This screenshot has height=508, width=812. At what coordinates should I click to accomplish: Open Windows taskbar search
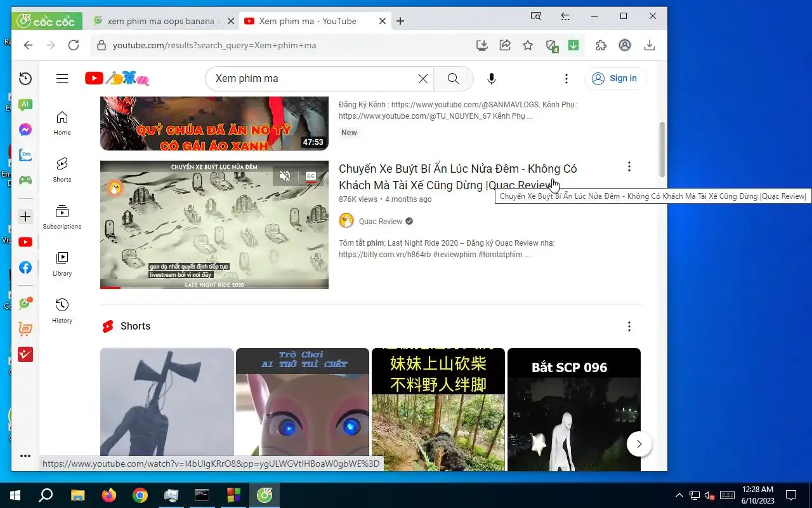coord(46,495)
